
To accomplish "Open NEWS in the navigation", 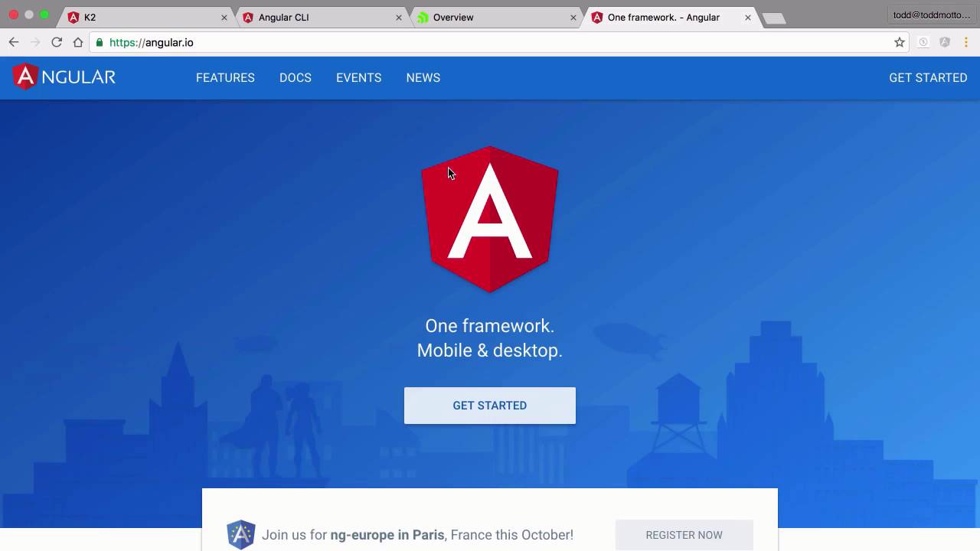I will point(423,77).
